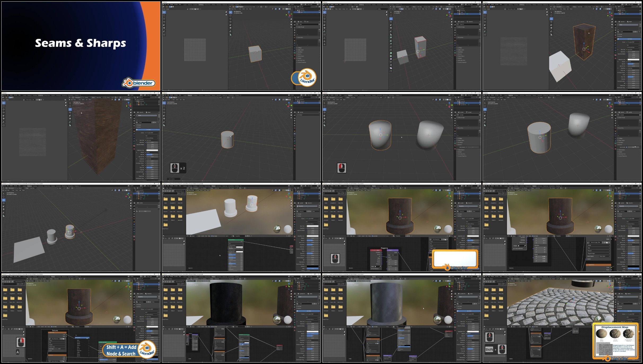This screenshot has height=364, width=643.
Task: Click the Displacement Map info card overlay
Action: click(x=615, y=342)
